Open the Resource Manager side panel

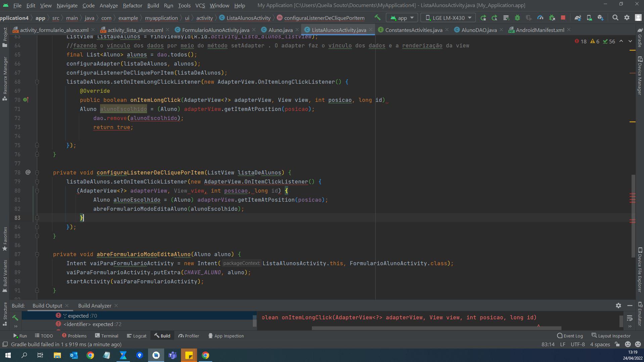point(5,78)
